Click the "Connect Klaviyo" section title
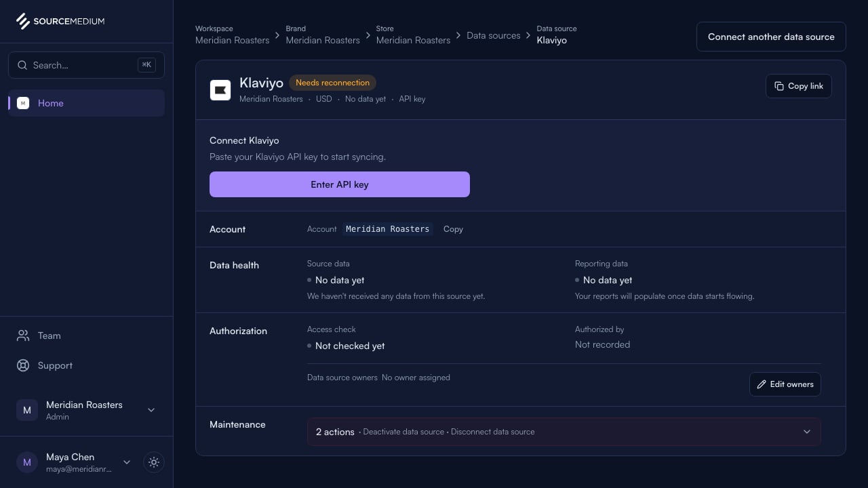This screenshot has width=868, height=488. point(244,140)
